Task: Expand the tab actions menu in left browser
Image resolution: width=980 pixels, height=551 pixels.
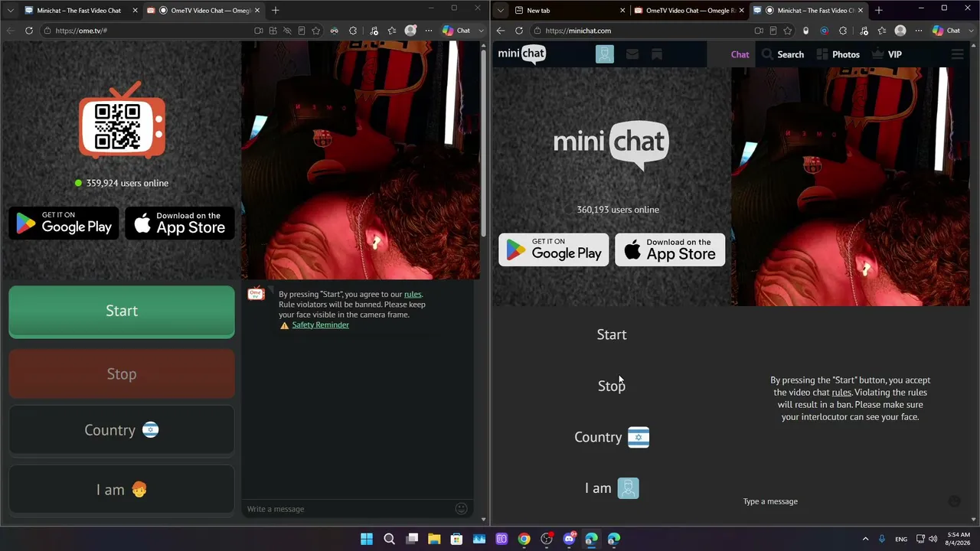Action: (x=10, y=11)
